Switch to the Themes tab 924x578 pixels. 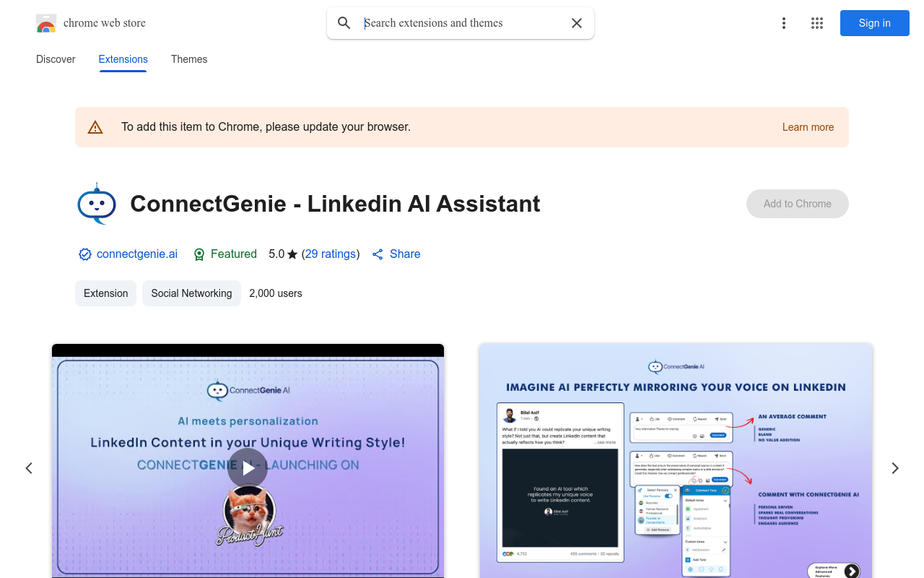click(189, 59)
